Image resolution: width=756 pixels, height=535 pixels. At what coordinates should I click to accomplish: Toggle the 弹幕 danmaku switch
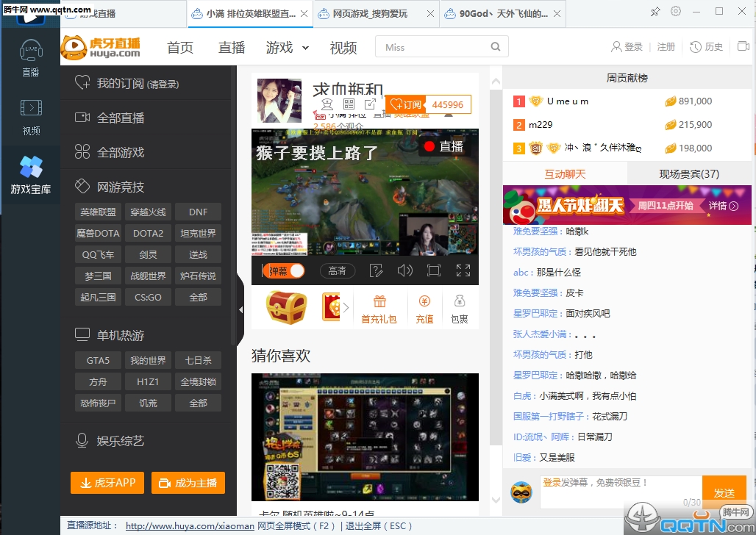(284, 271)
